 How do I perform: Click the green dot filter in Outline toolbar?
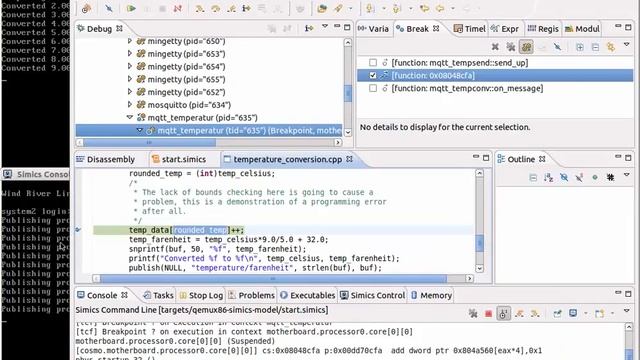[595, 178]
